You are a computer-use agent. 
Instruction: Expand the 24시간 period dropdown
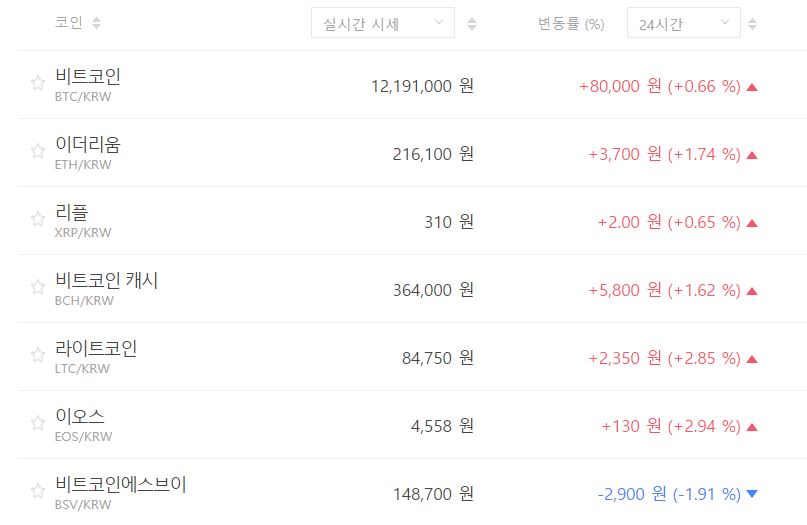(x=683, y=23)
